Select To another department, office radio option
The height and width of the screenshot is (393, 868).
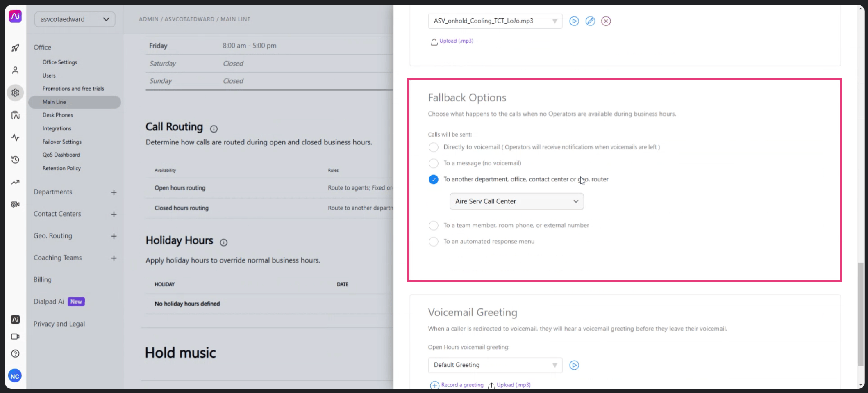pyautogui.click(x=433, y=179)
